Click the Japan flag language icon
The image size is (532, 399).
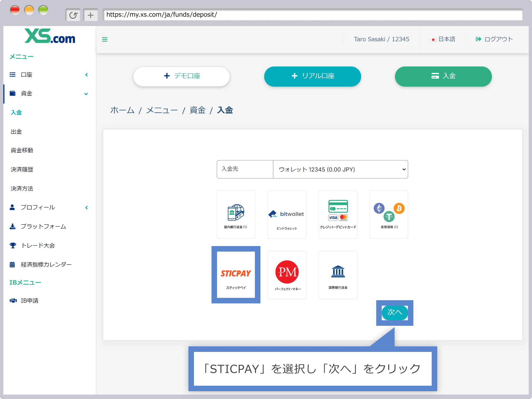coord(433,40)
